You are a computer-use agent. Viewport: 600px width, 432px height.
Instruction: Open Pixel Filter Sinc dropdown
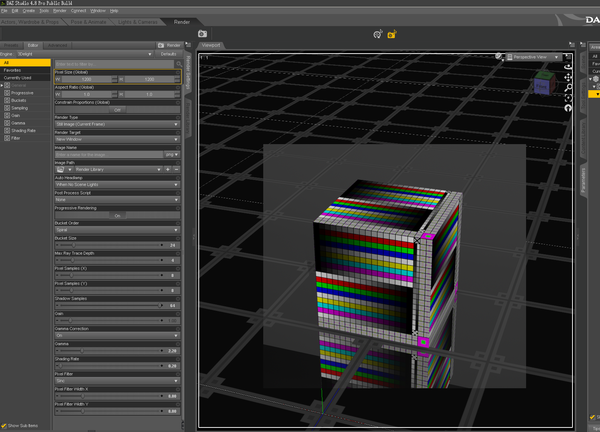coord(117,381)
